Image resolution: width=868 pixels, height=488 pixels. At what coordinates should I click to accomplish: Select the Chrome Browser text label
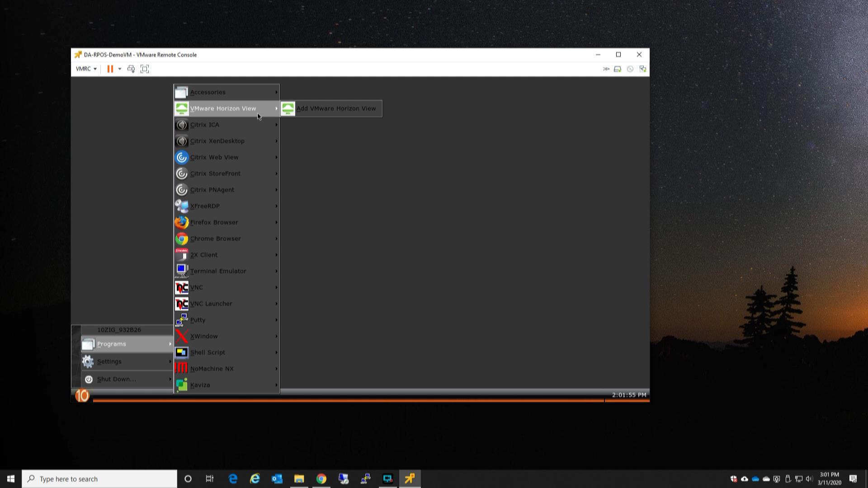pos(215,239)
